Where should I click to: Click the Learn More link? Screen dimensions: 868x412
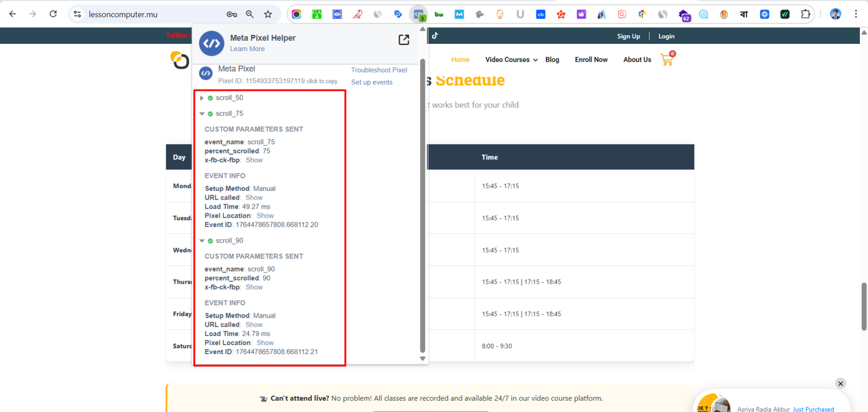click(x=247, y=49)
